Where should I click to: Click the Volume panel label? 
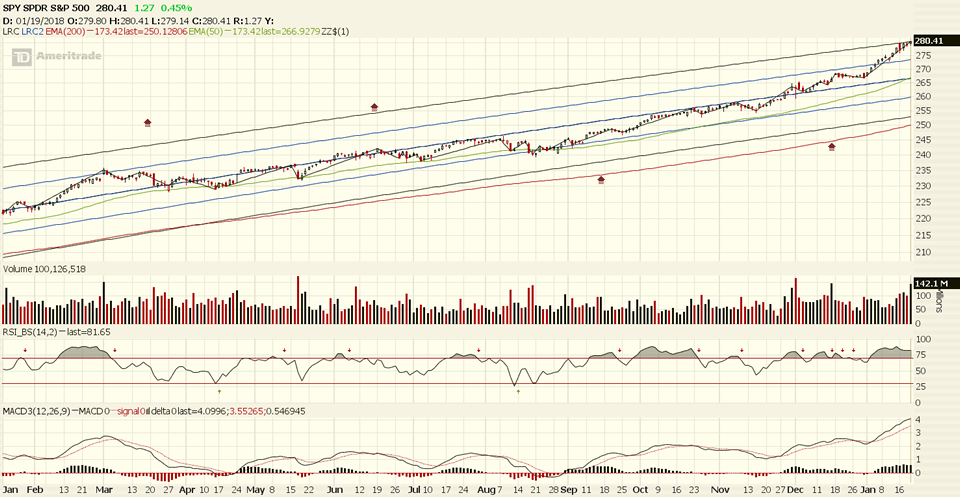tap(22, 269)
